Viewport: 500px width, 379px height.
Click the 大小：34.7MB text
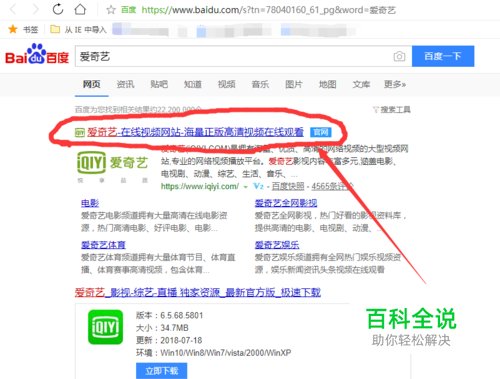click(x=162, y=328)
